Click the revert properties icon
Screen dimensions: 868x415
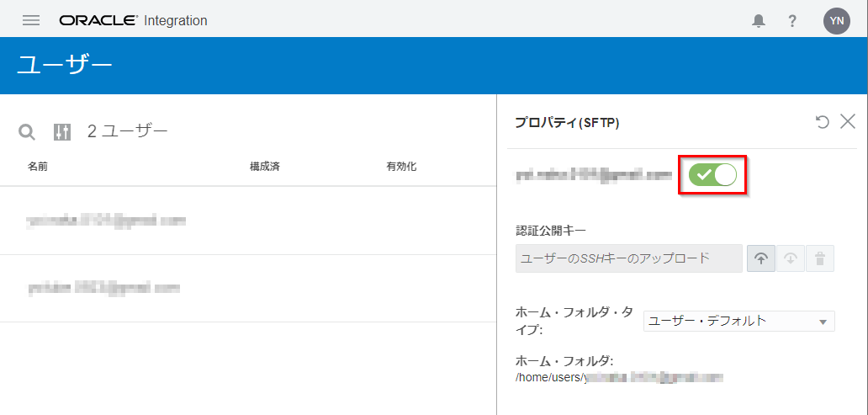[x=823, y=122]
